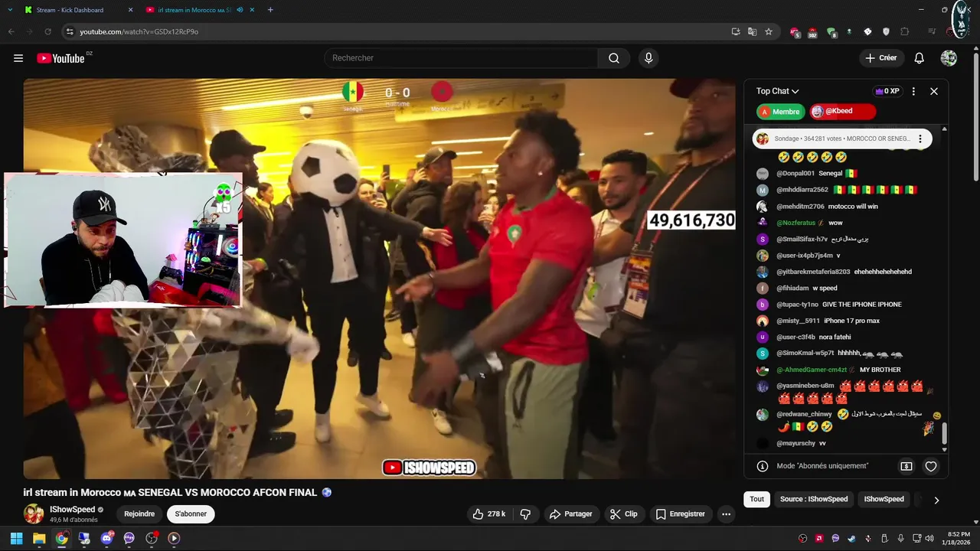The height and width of the screenshot is (551, 980).
Task: Open extension with 302 badge
Action: pyautogui.click(x=812, y=32)
